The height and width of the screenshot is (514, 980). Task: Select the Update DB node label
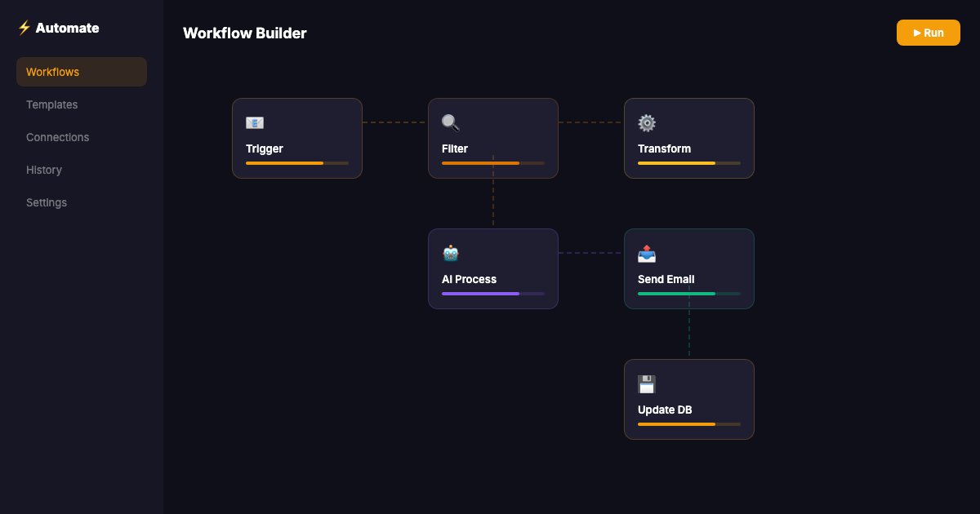(665, 410)
